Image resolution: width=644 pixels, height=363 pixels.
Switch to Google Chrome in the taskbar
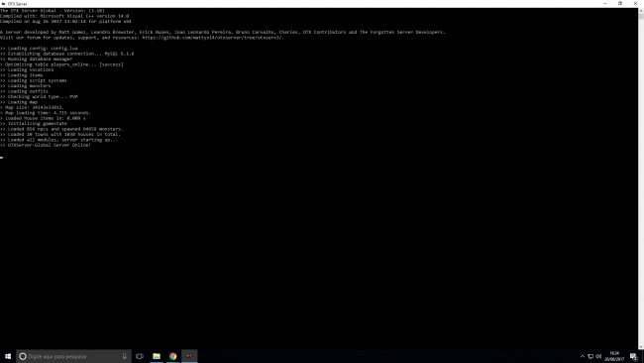click(x=173, y=356)
